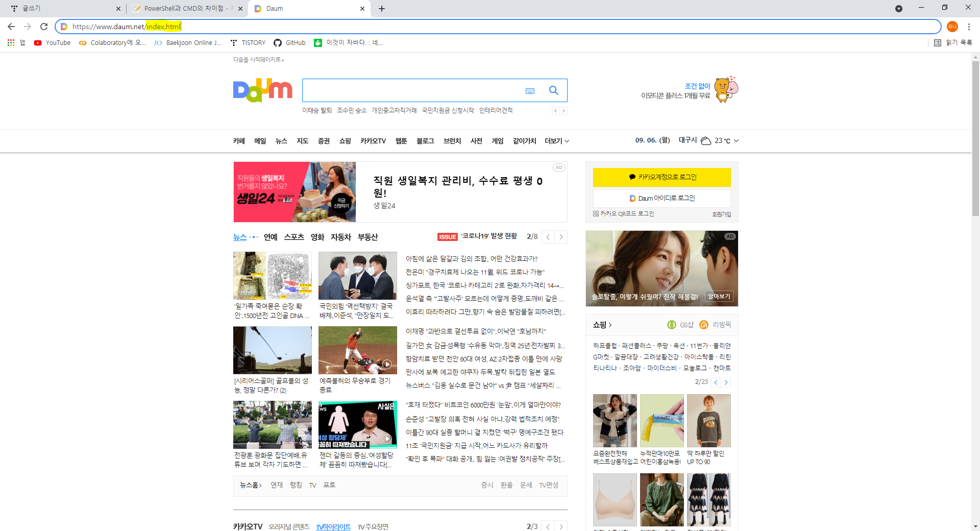This screenshot has width=980, height=531.
Task: Open Chrome three-dot menu
Action: click(969, 27)
